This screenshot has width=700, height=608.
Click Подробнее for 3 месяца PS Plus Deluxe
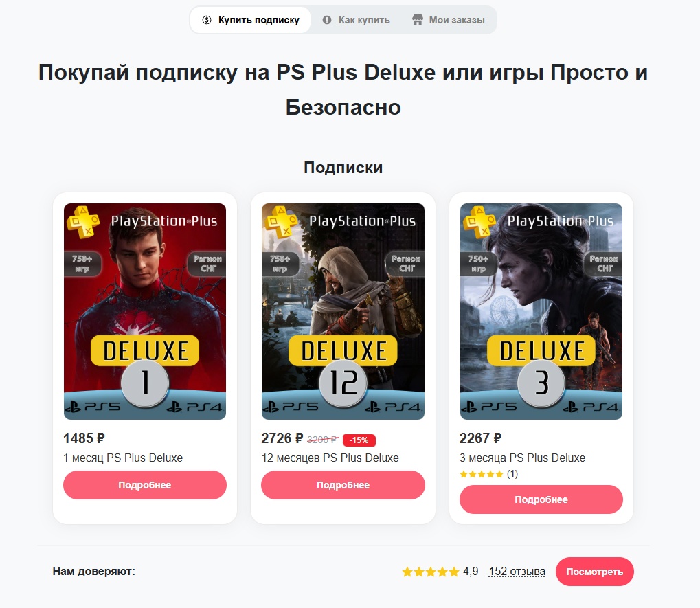point(541,499)
